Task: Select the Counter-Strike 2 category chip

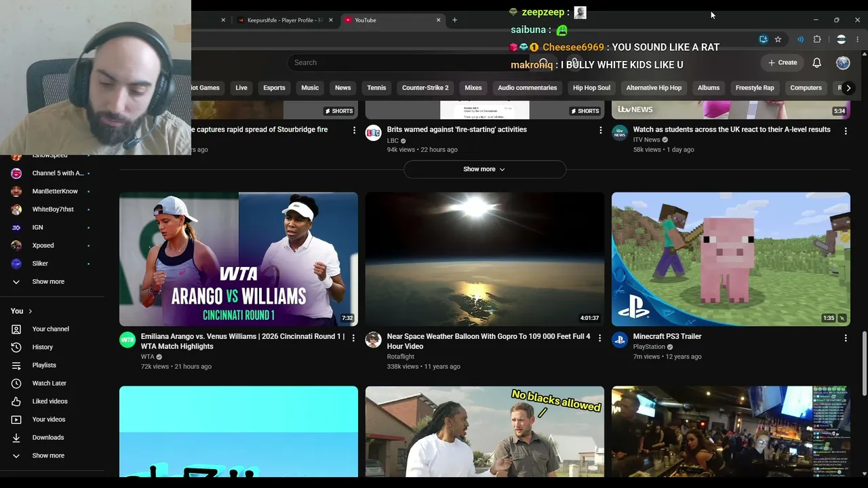Action: tap(425, 87)
